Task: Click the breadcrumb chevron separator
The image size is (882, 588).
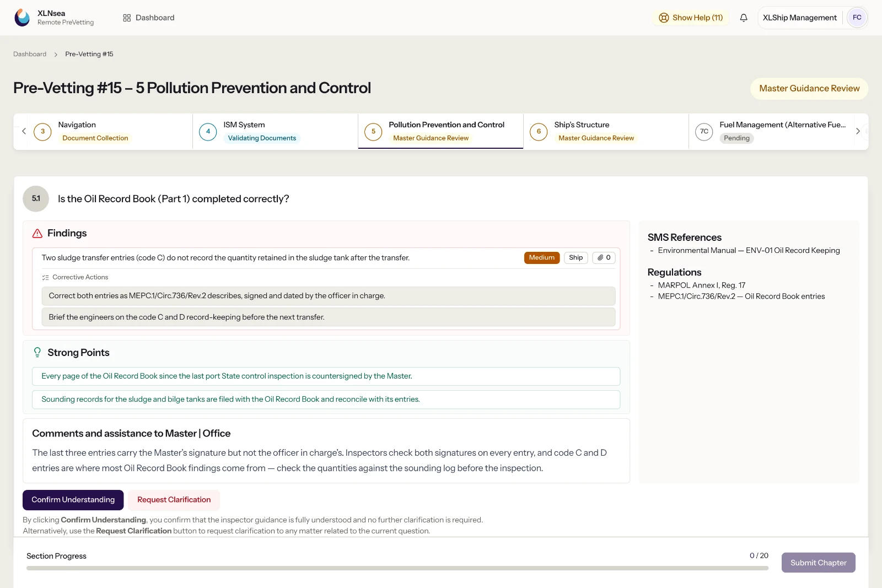Action: point(56,55)
